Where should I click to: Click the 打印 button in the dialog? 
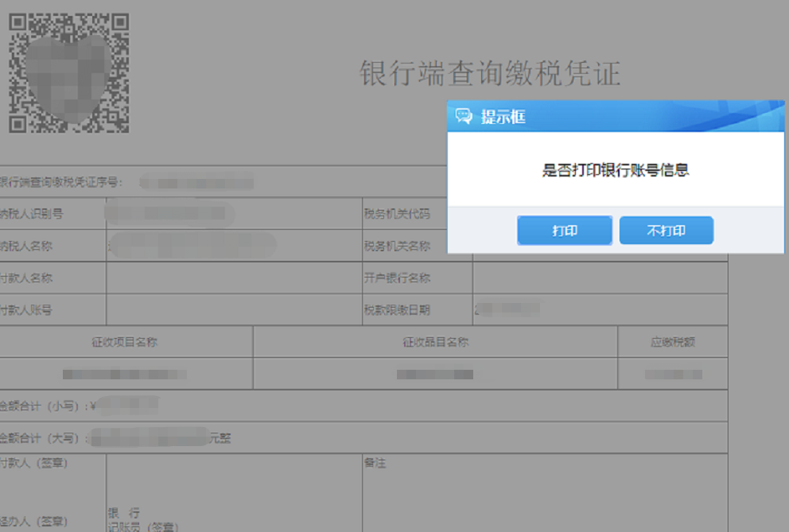coord(565,231)
